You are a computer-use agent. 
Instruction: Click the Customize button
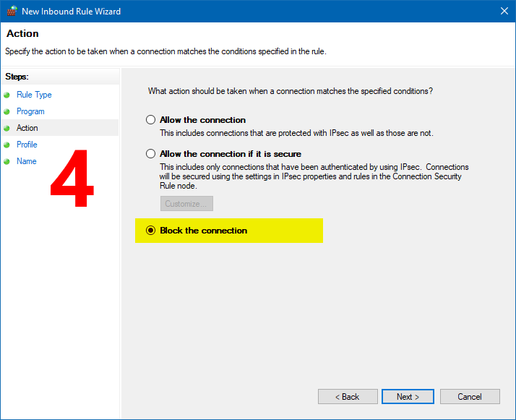(x=186, y=203)
